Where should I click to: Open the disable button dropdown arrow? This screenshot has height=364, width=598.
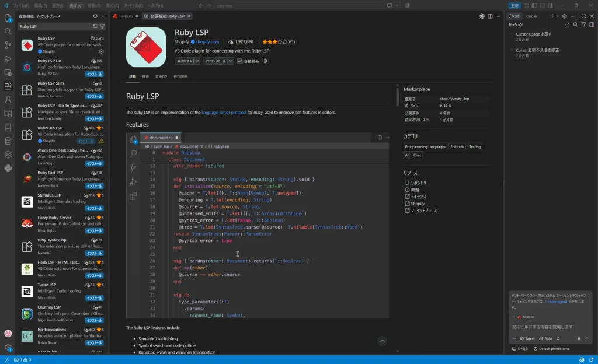tap(197, 61)
